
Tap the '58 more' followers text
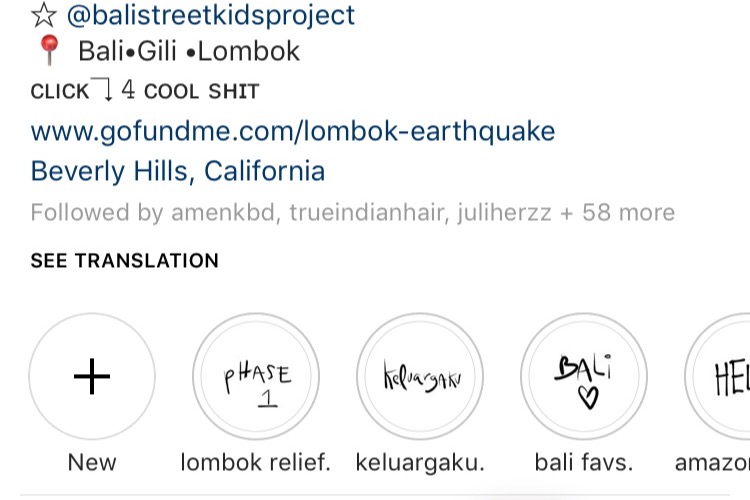(x=629, y=212)
